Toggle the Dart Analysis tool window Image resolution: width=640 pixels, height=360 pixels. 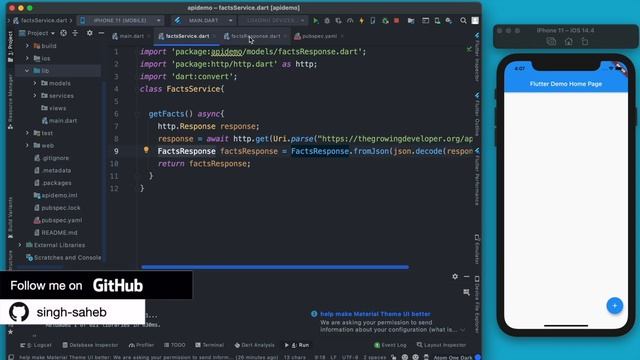pyautogui.click(x=255, y=345)
